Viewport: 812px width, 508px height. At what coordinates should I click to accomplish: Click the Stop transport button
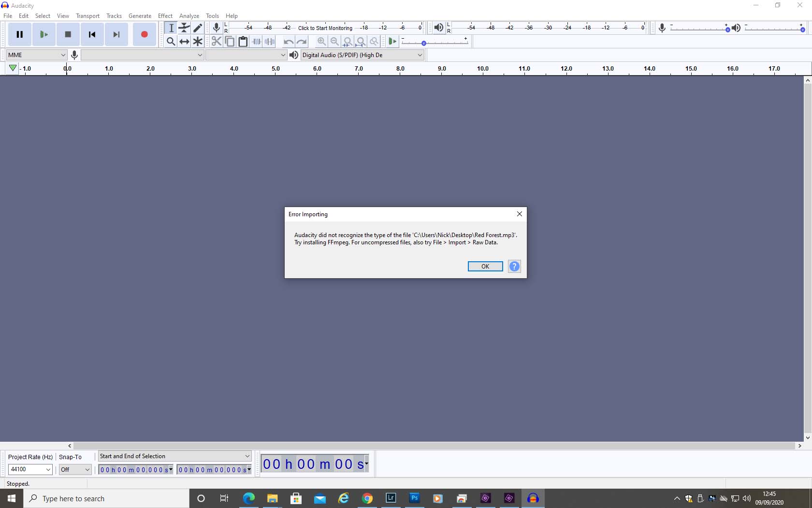pyautogui.click(x=68, y=34)
